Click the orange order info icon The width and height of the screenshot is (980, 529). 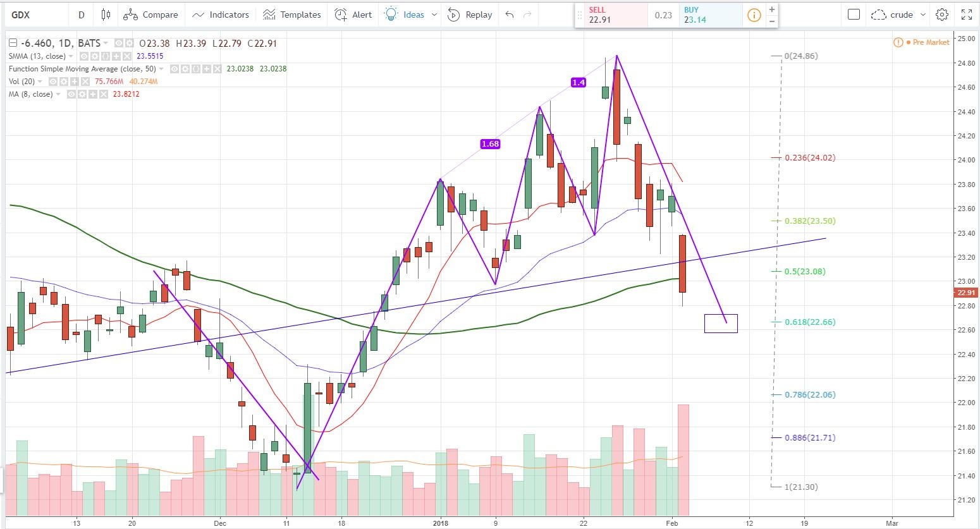click(754, 15)
